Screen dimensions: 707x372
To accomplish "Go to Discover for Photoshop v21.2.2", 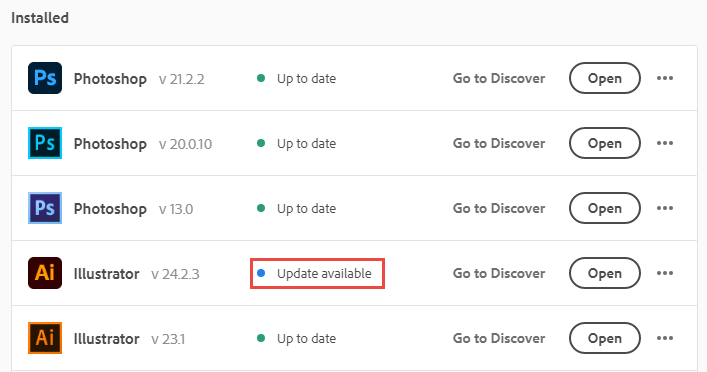I will tap(499, 78).
